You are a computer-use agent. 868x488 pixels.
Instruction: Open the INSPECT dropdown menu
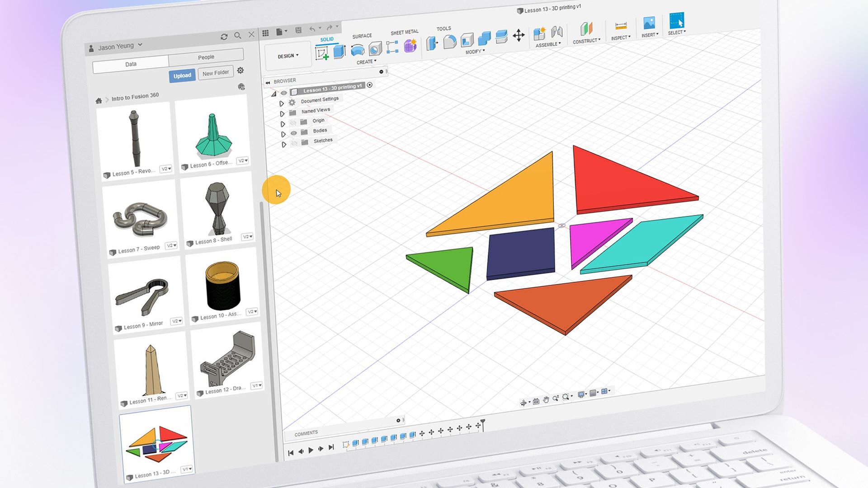click(x=621, y=38)
